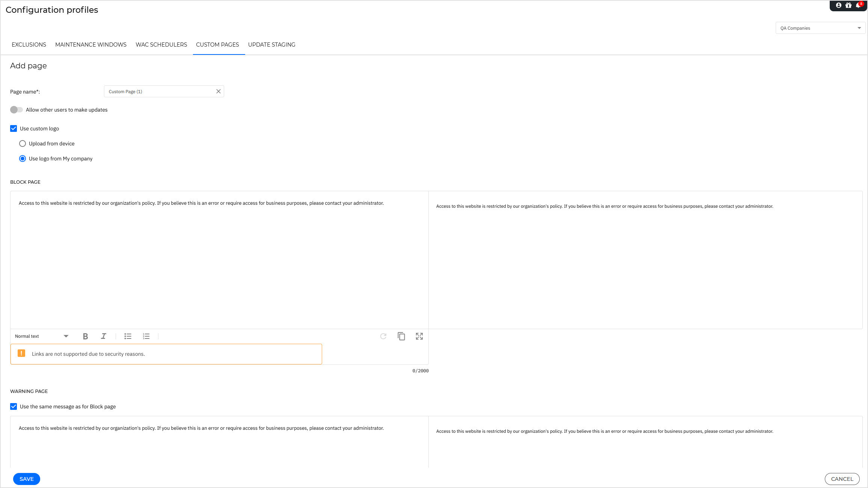The image size is (868, 488).
Task: Expand the editor to fullscreen view
Action: [x=419, y=336]
